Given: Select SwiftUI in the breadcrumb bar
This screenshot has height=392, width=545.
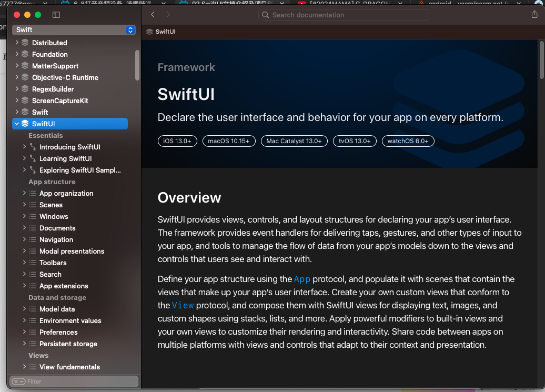Looking at the screenshot, I should tap(165, 32).
